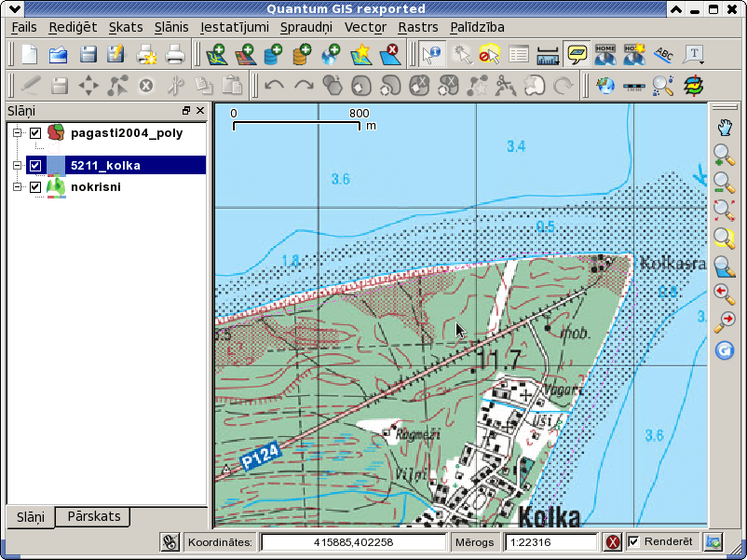Select the Pan Map hand tool
The height and width of the screenshot is (560, 747).
pos(724,128)
